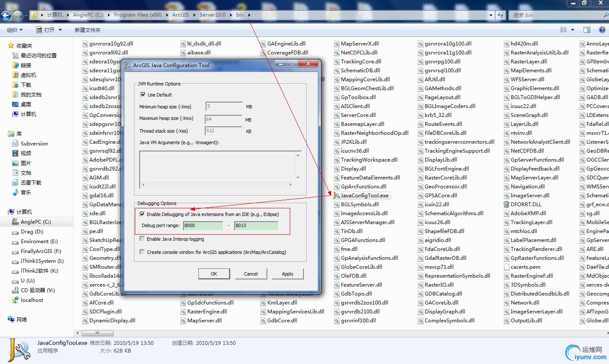Click the file list horizontal scrollbar thumb
This screenshot has width=609, height=364.
tap(97, 333)
